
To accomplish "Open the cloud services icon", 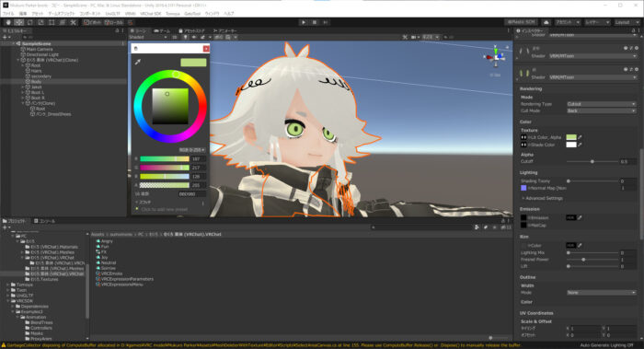I will coord(546,22).
